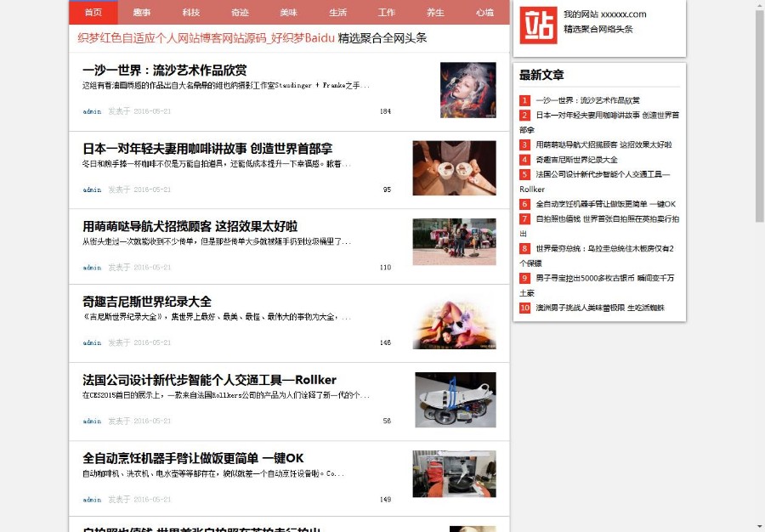Open the 生活 navigation tab
The width and height of the screenshot is (765, 532).
pos(337,12)
